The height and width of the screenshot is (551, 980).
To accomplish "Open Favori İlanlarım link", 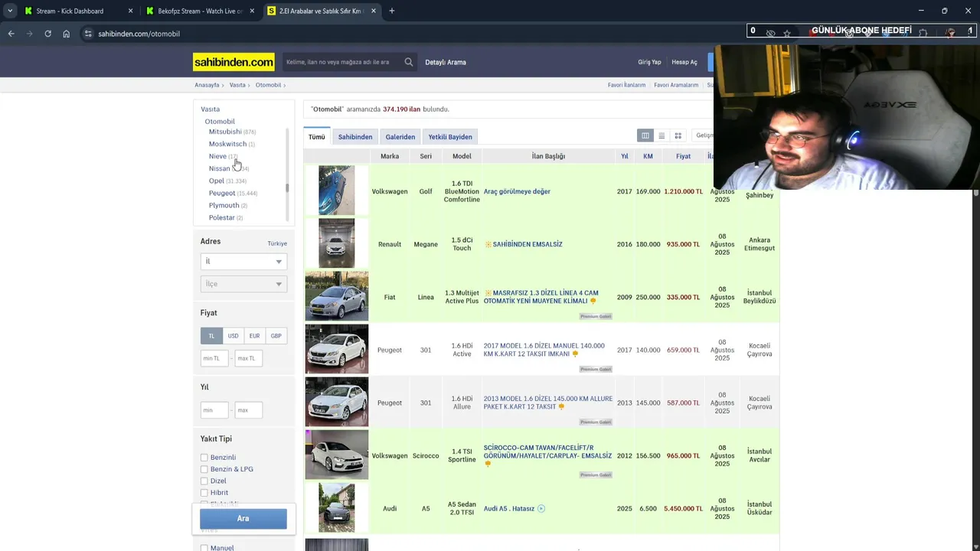I will click(626, 85).
